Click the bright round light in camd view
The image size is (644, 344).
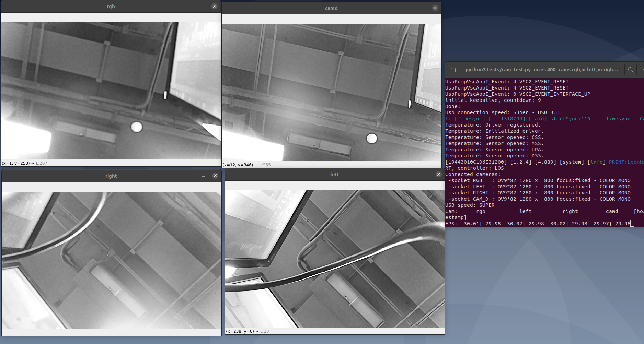pos(371,138)
